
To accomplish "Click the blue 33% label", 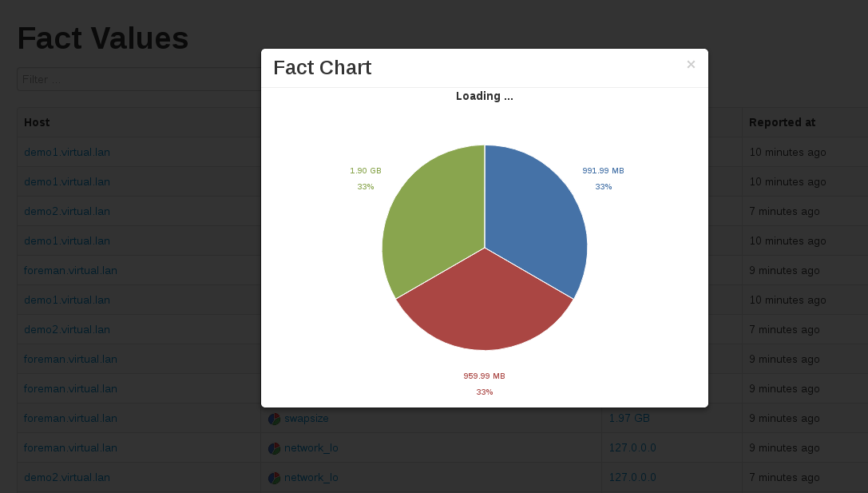I will coord(604,187).
